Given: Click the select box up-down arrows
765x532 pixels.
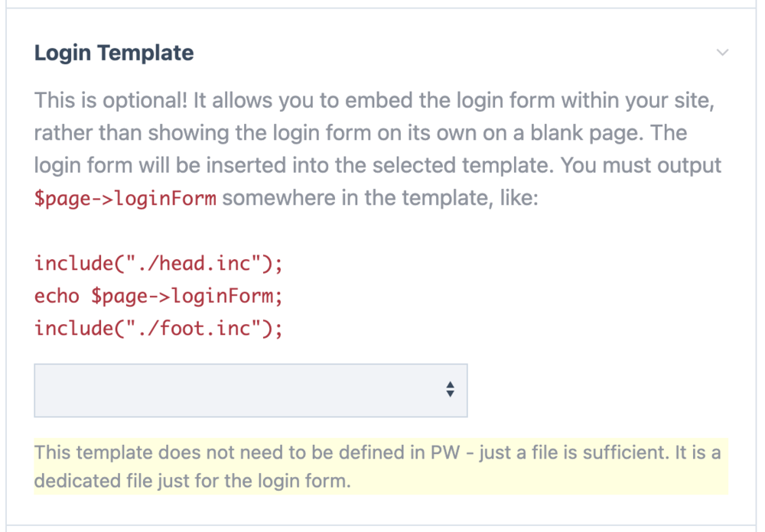Looking at the screenshot, I should (450, 390).
